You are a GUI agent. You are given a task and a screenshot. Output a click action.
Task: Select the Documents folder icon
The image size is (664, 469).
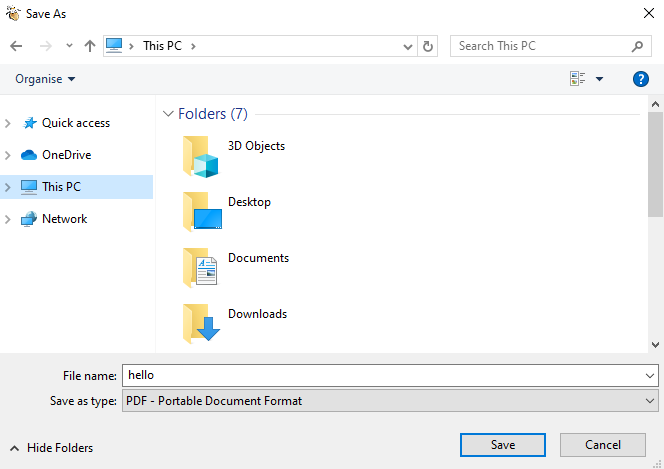tap(200, 268)
